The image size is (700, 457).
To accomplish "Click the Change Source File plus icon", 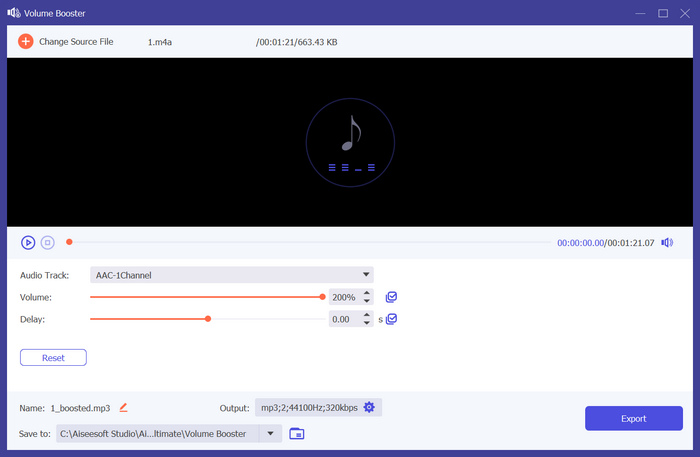I will coord(26,42).
